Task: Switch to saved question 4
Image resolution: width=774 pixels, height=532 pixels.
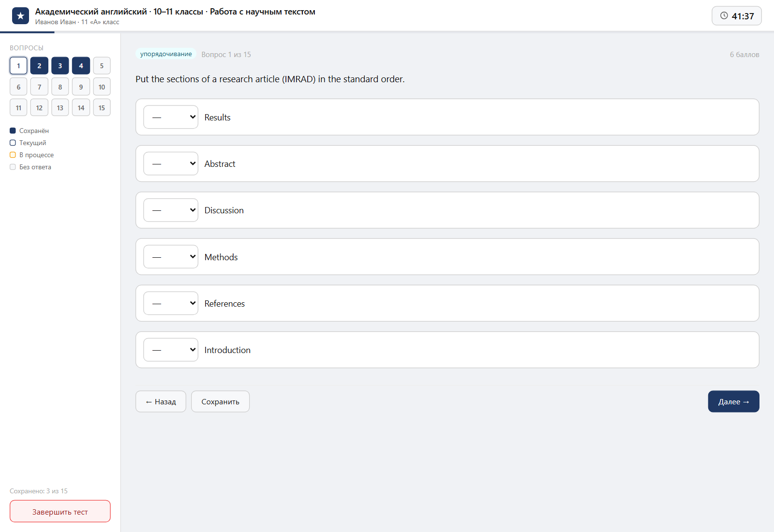Action: [x=81, y=66]
